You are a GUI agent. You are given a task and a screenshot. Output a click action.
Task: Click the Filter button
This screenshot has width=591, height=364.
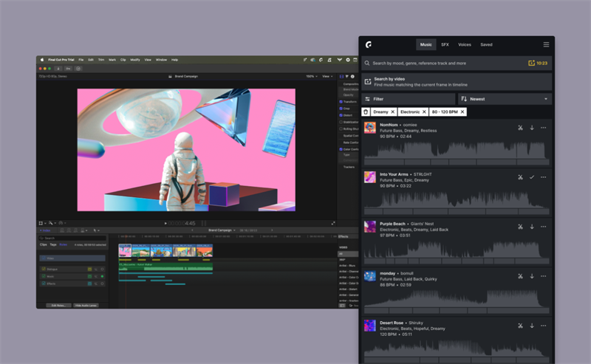click(408, 99)
